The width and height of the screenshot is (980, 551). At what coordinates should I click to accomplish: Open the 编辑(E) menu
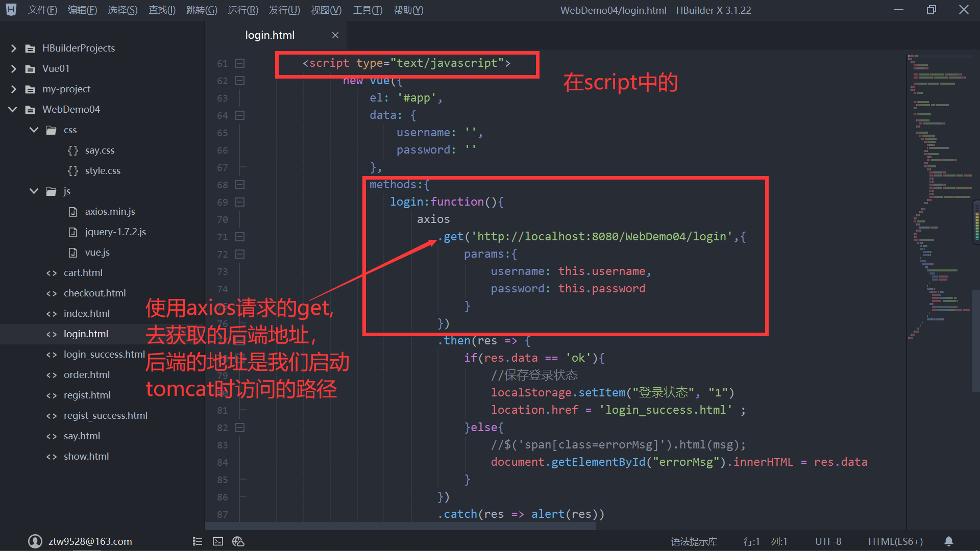coord(82,10)
